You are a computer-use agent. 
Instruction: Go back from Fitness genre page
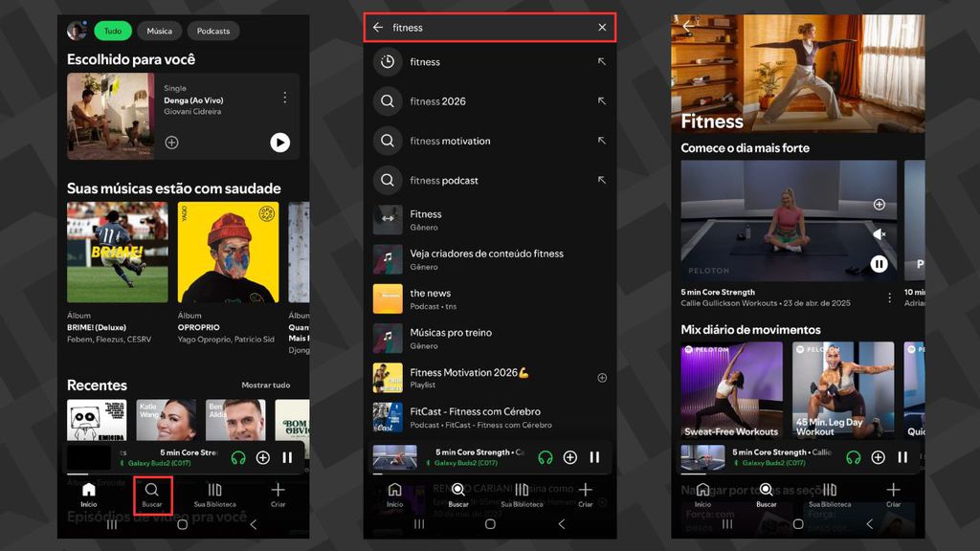point(687,27)
